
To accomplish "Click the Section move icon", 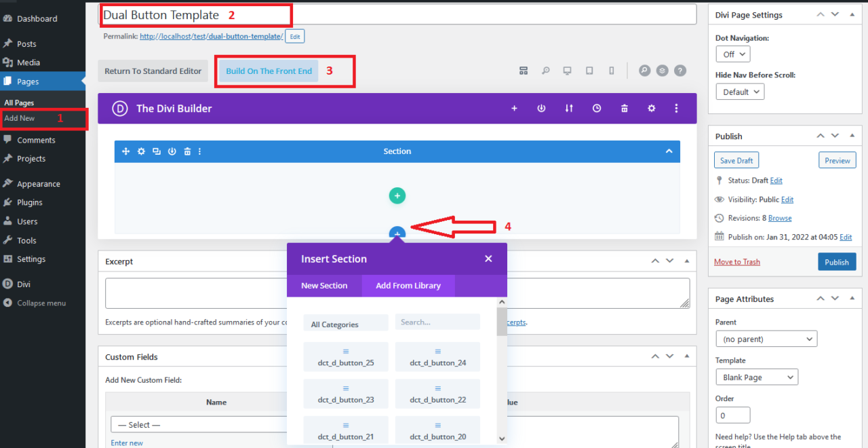I will tap(125, 151).
